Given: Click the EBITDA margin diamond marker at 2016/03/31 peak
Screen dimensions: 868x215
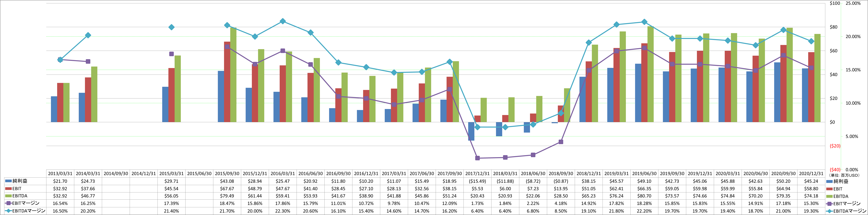Looking at the screenshot, I should coord(283,21).
